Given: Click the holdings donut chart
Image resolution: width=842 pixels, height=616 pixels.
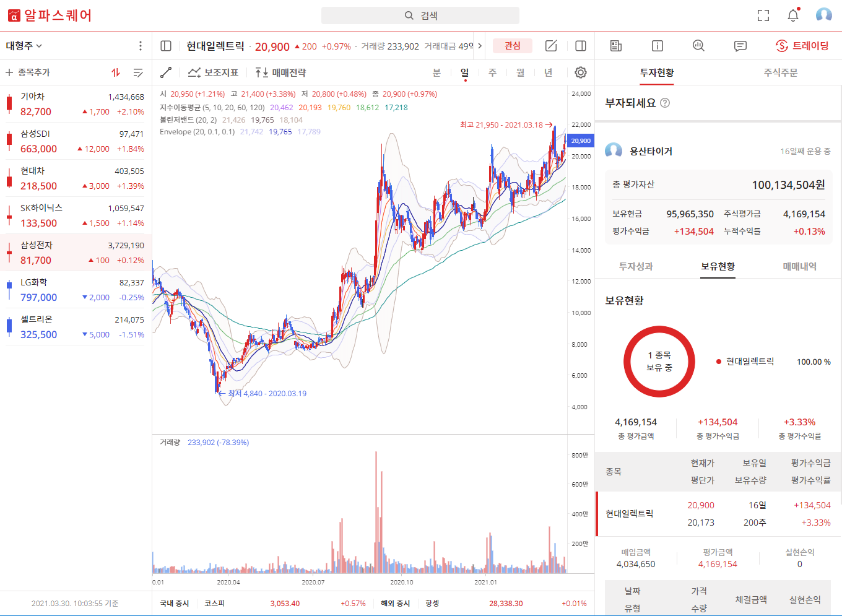Looking at the screenshot, I should tap(659, 362).
